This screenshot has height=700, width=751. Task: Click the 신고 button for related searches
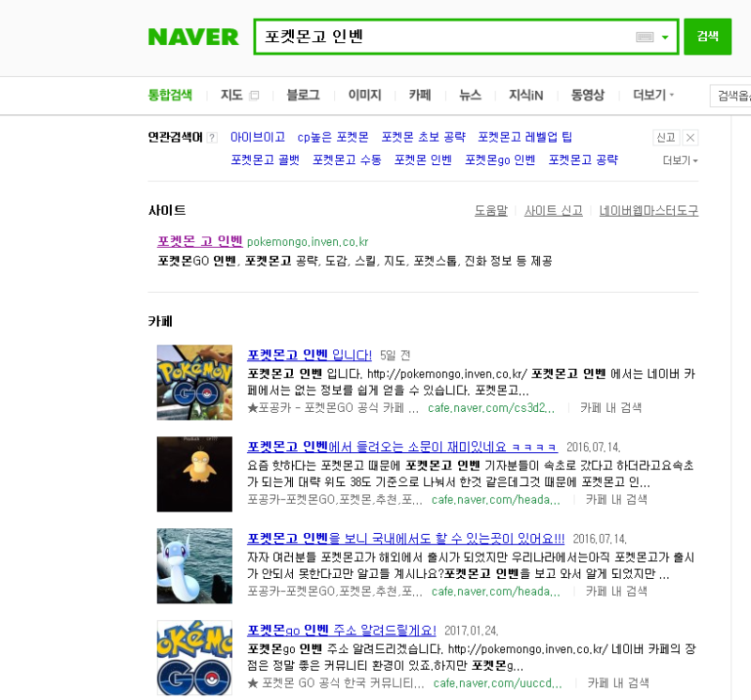[x=666, y=138]
